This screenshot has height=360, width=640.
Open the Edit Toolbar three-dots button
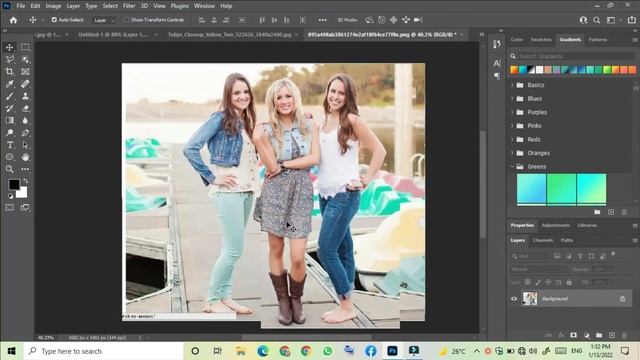[x=25, y=169]
